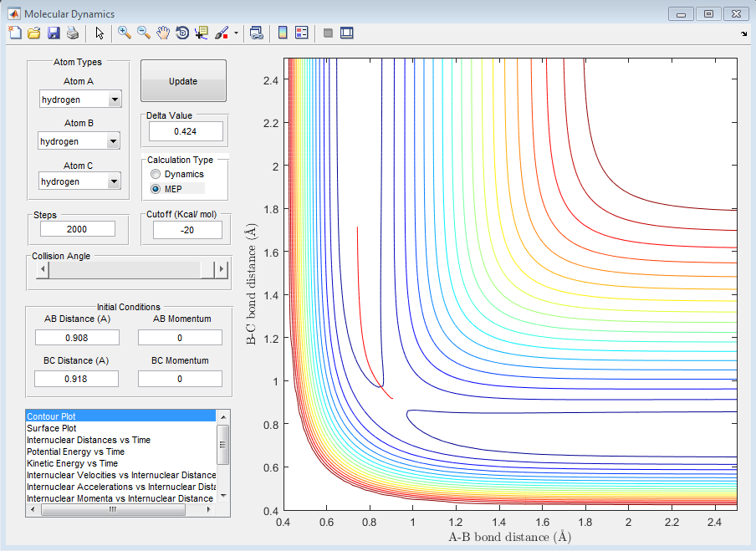Image resolution: width=756 pixels, height=551 pixels.
Task: Activate the Pan hand tool
Action: click(163, 33)
